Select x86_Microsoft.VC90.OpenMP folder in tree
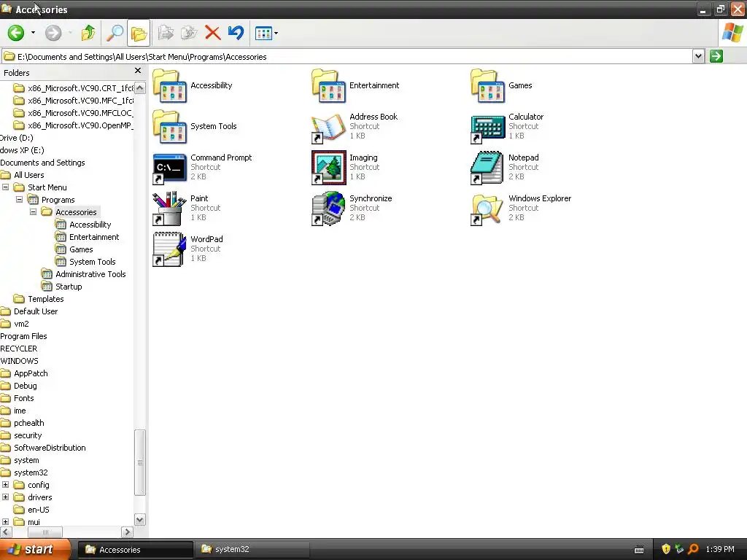 pos(80,125)
